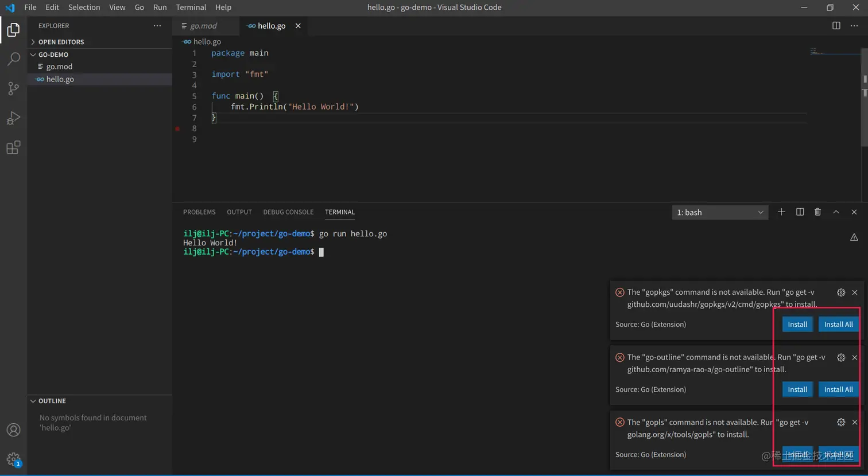868x476 pixels.
Task: Split the editor to the right
Action: pos(836,26)
